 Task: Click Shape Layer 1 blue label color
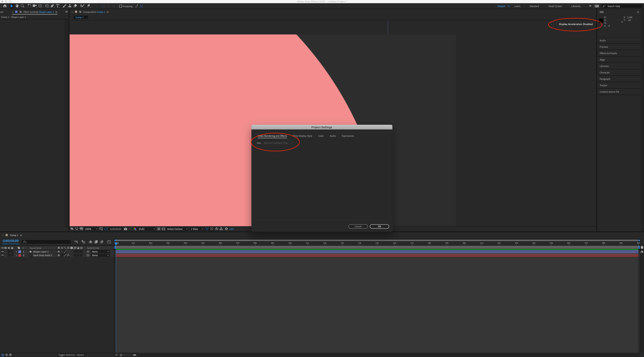click(20, 252)
